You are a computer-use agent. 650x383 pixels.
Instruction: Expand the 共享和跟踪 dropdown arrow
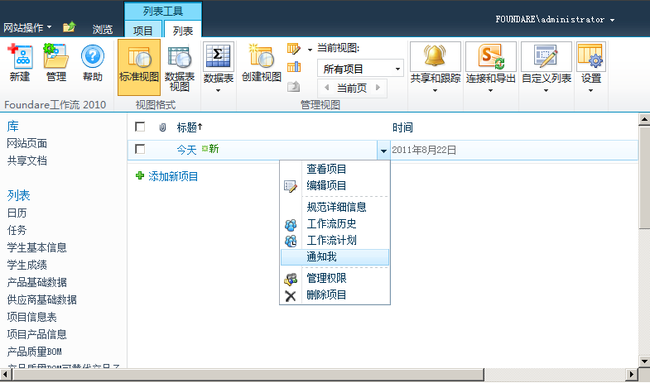(x=435, y=90)
